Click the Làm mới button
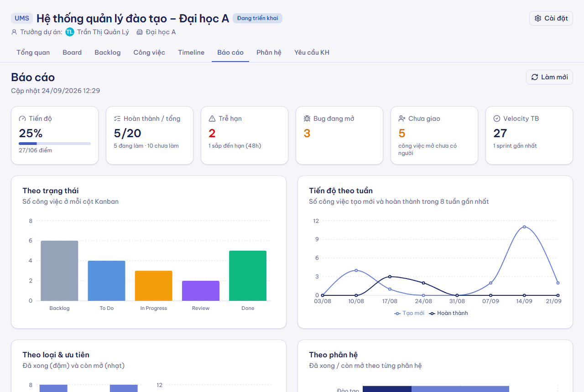Screen dimensions: 584x392 coord(549,77)
